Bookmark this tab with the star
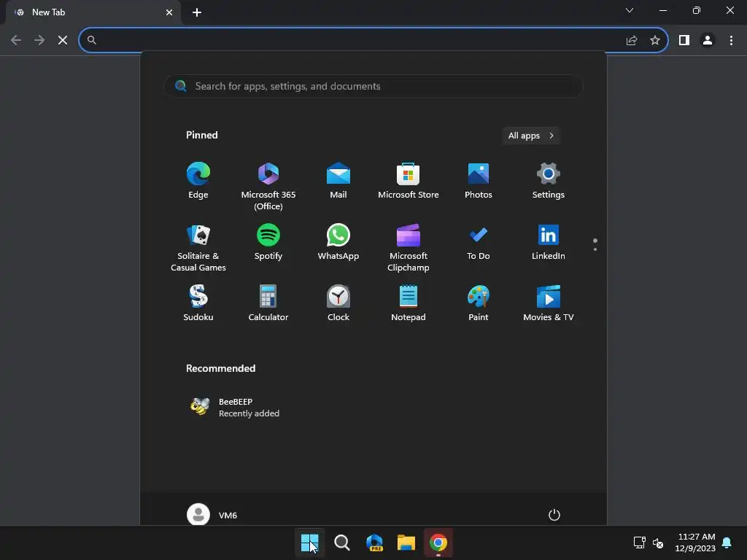 [x=655, y=40]
